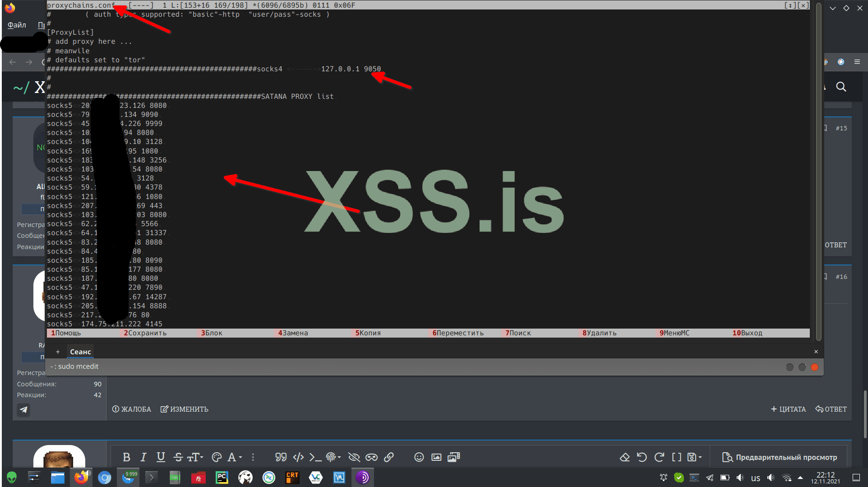This screenshot has height=487, width=868.
Task: Click the forum page scrollbar
Action: (865, 414)
